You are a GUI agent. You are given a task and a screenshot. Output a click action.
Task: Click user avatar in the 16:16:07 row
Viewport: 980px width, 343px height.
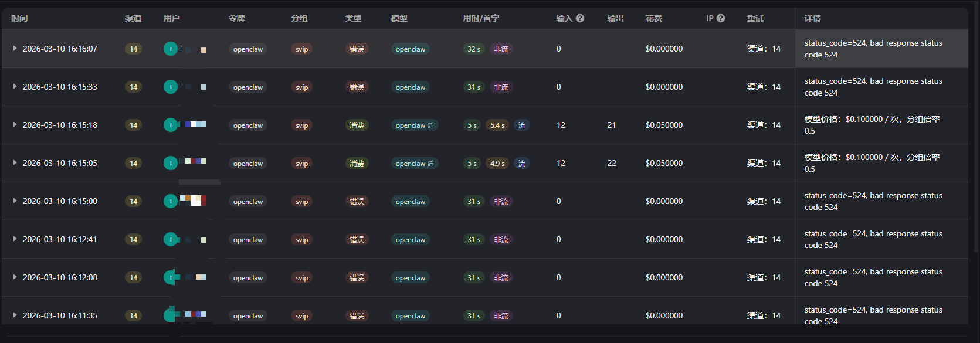point(171,49)
